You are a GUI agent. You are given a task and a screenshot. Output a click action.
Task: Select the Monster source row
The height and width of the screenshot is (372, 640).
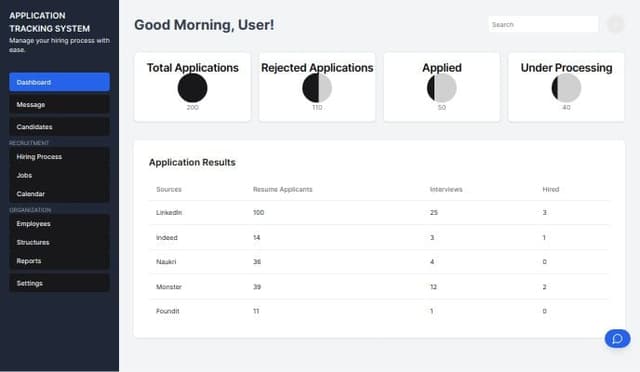tap(379, 287)
